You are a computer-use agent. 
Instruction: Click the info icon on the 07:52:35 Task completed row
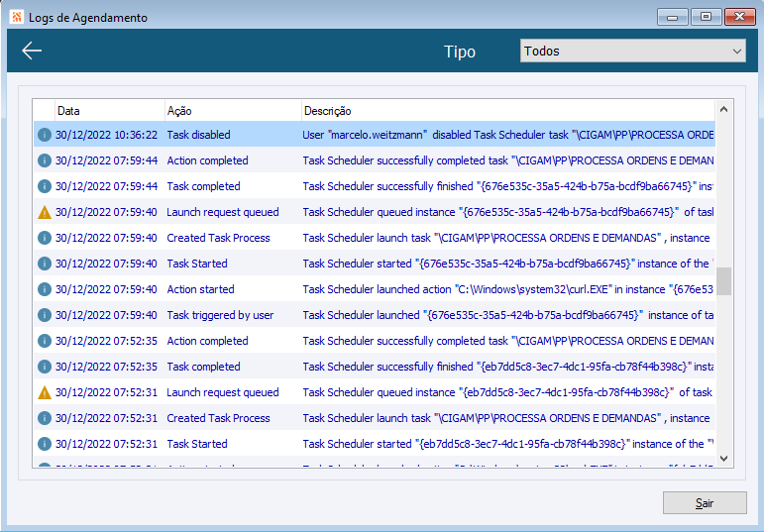[45, 367]
